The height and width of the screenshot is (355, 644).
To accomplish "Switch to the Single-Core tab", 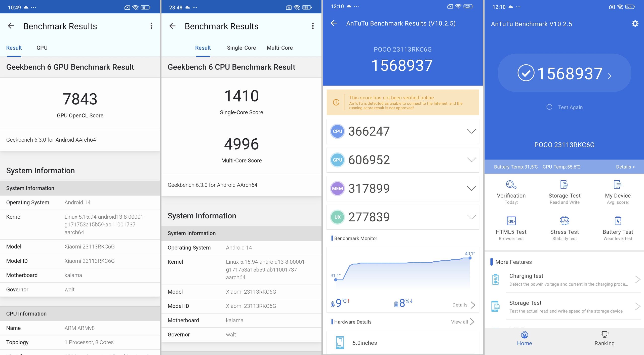I will click(x=241, y=48).
